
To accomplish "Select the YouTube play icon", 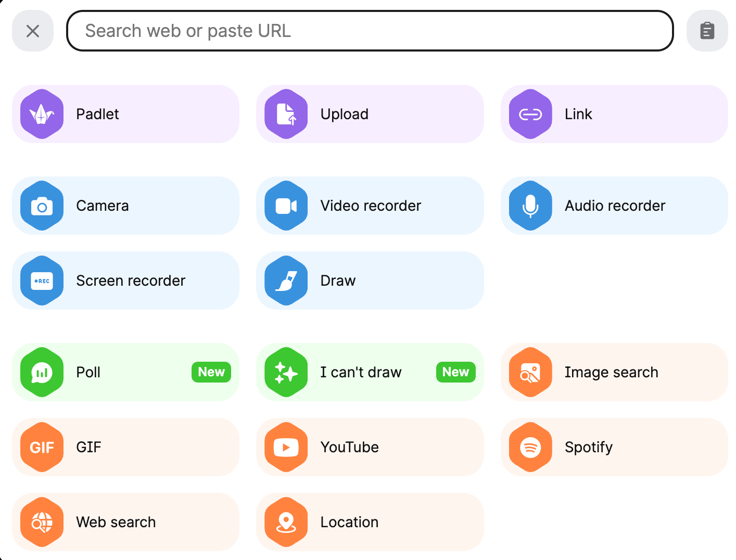I will [286, 447].
